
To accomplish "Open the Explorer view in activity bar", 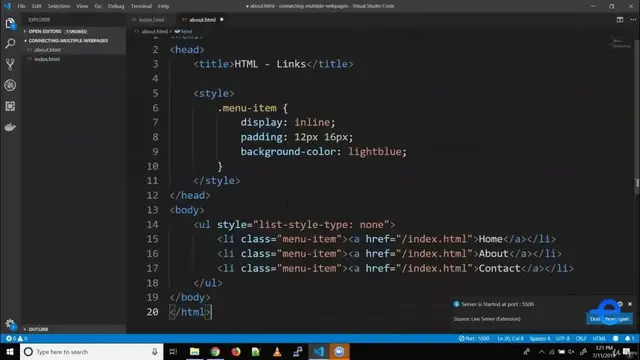I will click(10, 23).
